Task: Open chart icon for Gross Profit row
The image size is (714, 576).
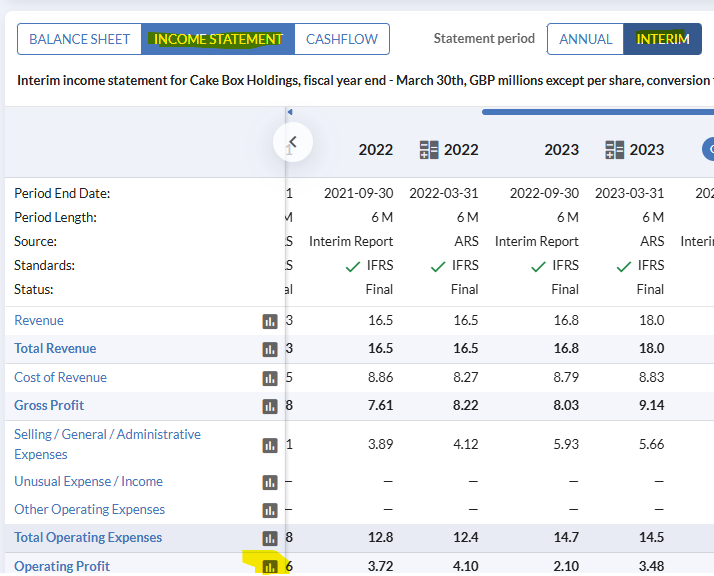Action: (270, 406)
